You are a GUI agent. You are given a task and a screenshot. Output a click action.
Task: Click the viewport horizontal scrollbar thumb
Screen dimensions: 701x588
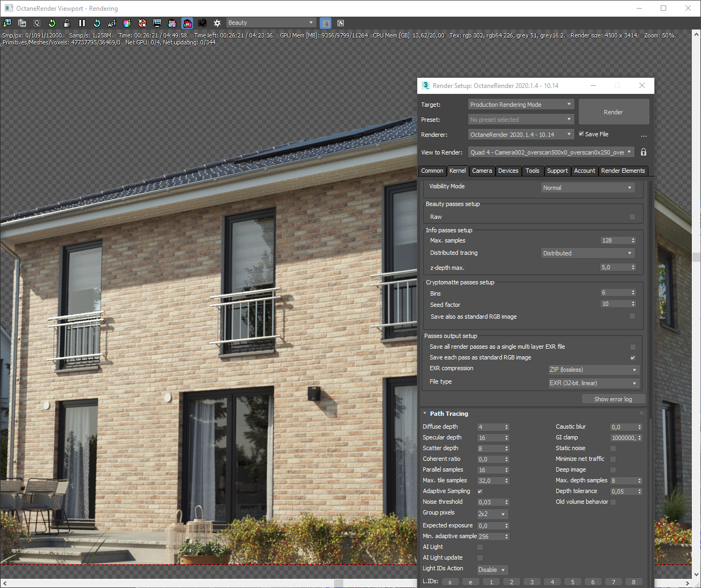click(x=338, y=583)
